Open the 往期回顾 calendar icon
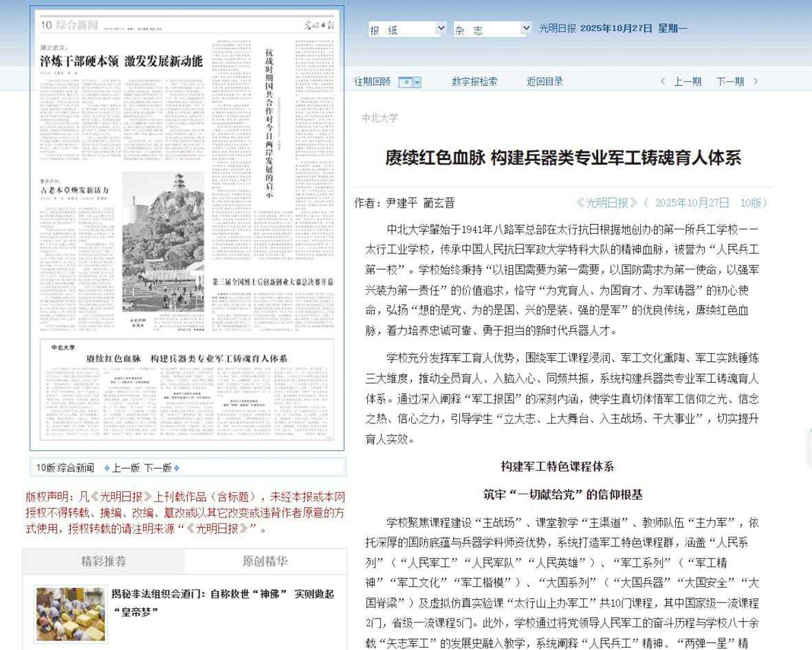The image size is (812, 650). coord(406,82)
